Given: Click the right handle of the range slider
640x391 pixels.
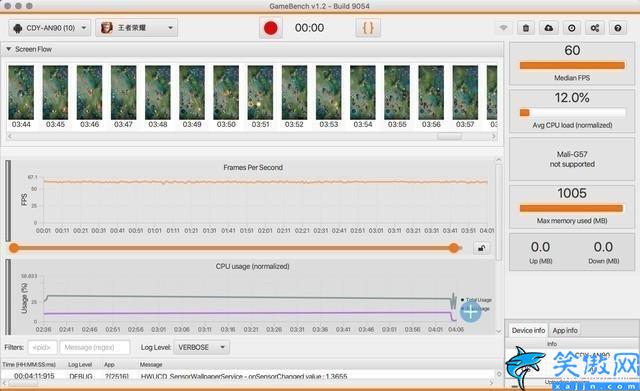Looking at the screenshot, I should point(453,248).
